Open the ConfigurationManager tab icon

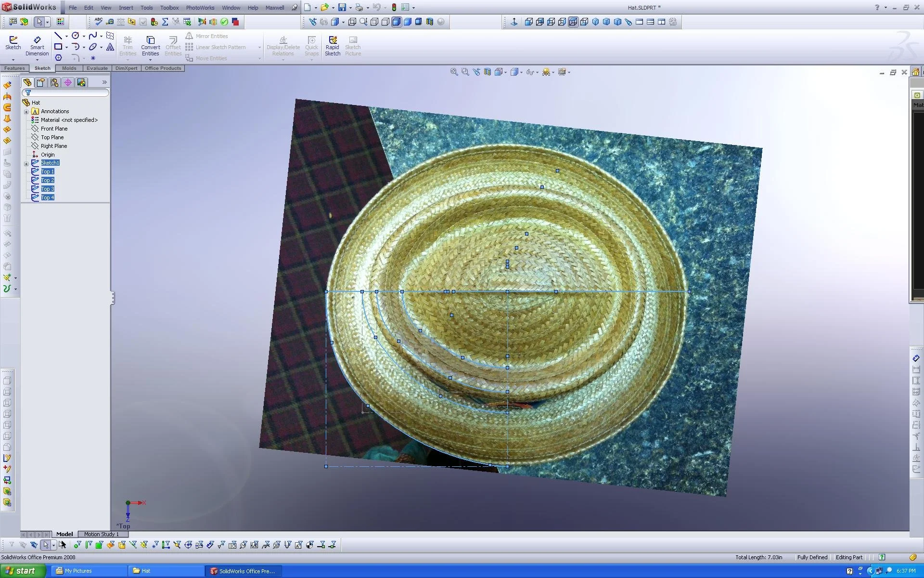54,82
